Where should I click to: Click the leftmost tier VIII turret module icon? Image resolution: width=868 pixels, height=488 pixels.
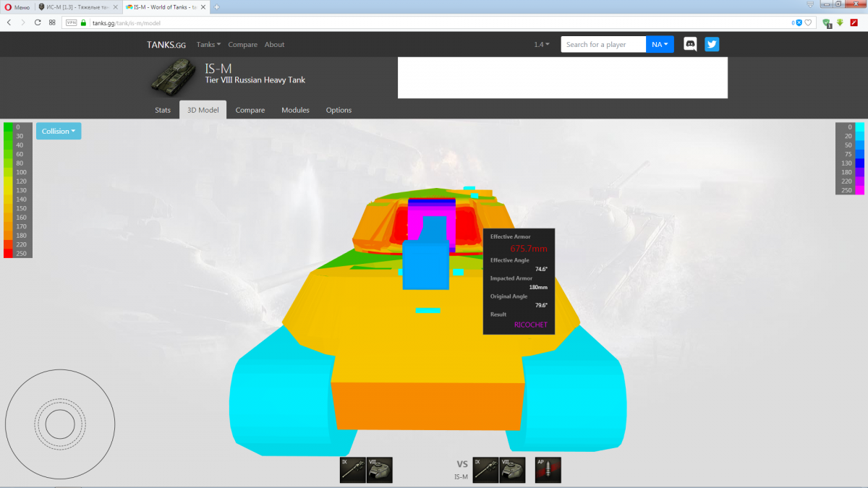(x=380, y=470)
